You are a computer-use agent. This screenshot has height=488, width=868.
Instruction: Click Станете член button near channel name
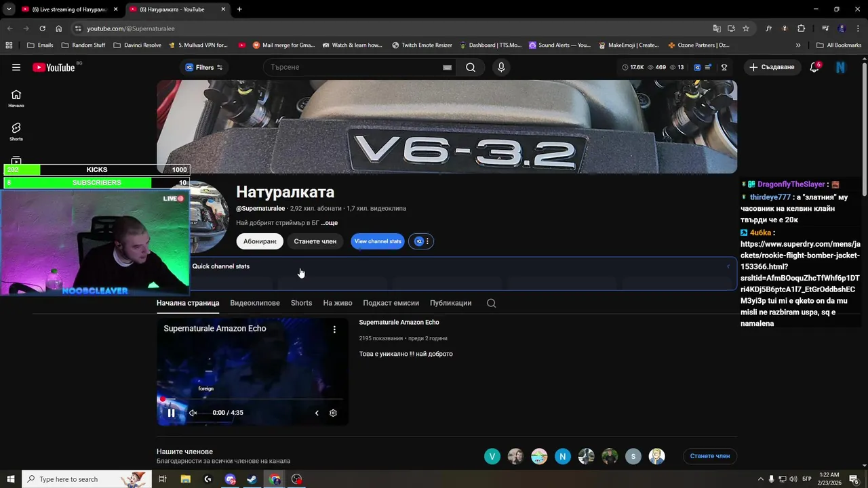(315, 241)
